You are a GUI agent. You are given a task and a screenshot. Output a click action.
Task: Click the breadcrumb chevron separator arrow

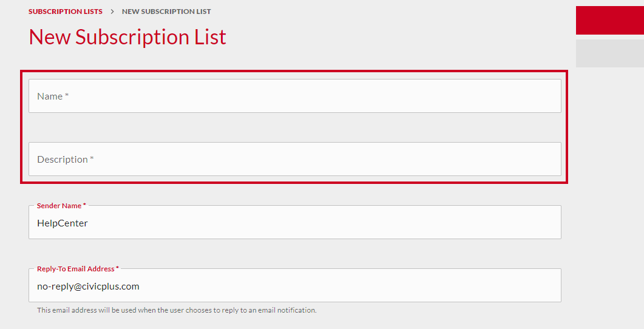pos(112,12)
